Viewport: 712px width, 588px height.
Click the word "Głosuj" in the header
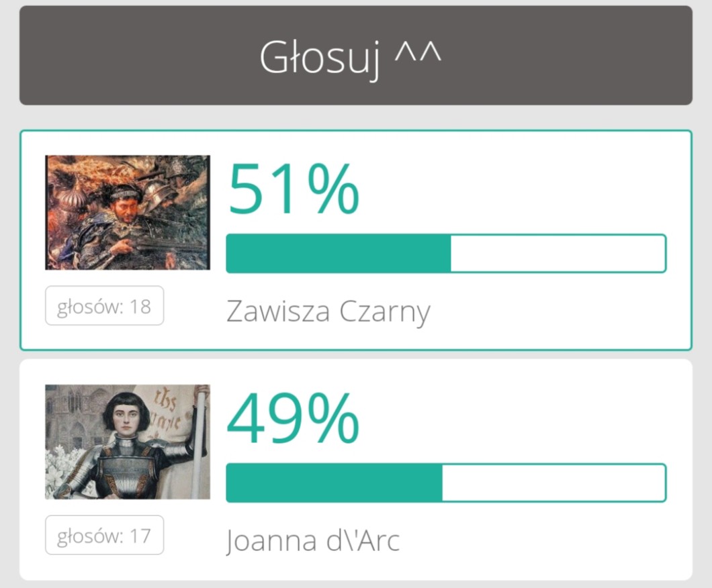320,58
